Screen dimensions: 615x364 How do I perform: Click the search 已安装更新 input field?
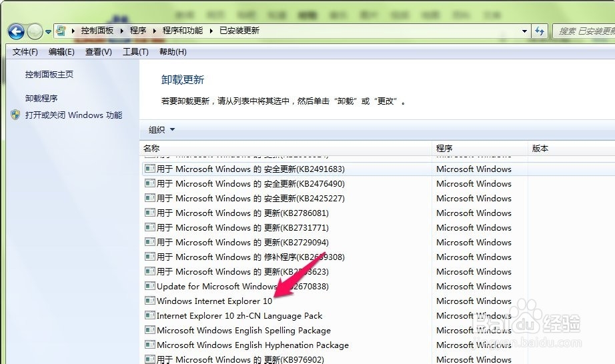[584, 31]
